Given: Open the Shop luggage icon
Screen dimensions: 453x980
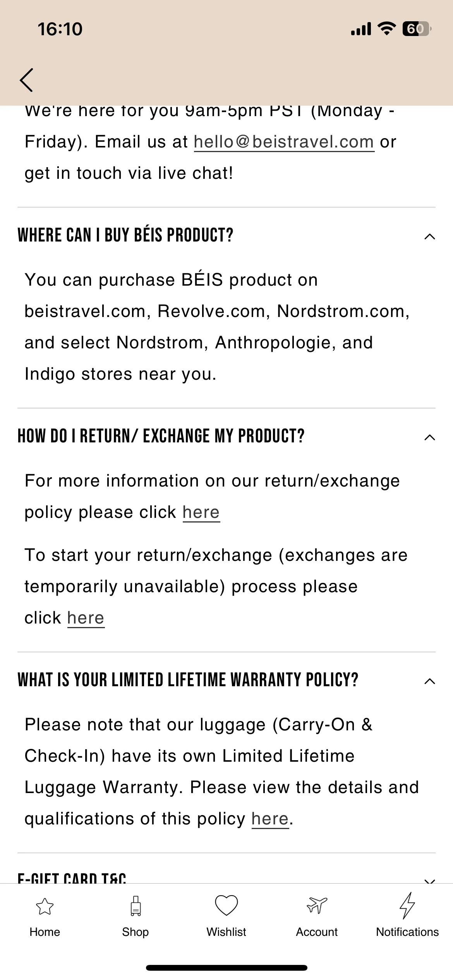Looking at the screenshot, I should click(x=136, y=906).
